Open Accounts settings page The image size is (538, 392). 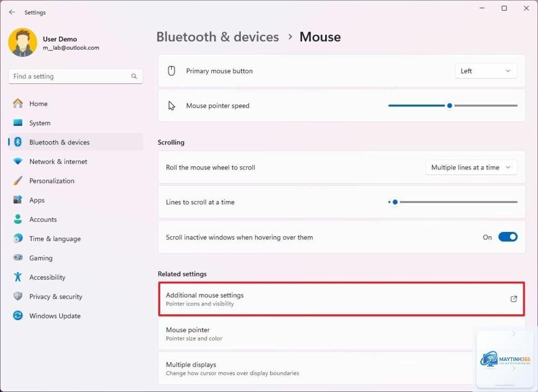coord(76,219)
